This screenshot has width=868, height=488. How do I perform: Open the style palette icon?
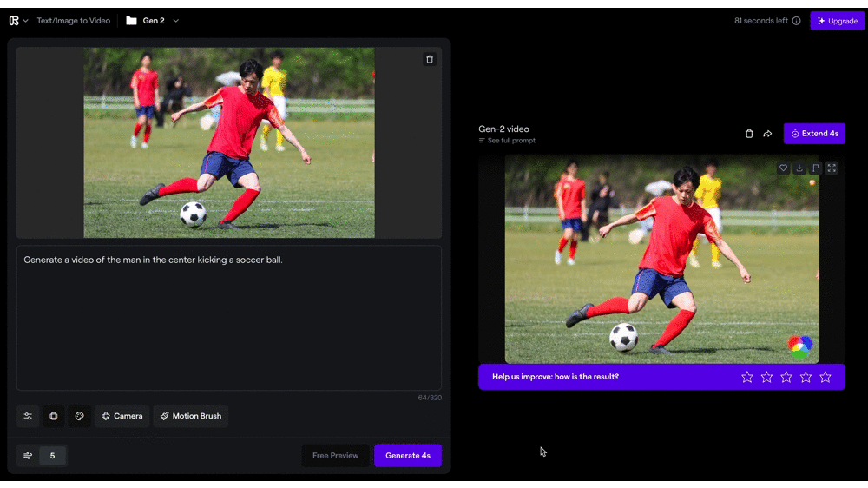[x=79, y=416]
